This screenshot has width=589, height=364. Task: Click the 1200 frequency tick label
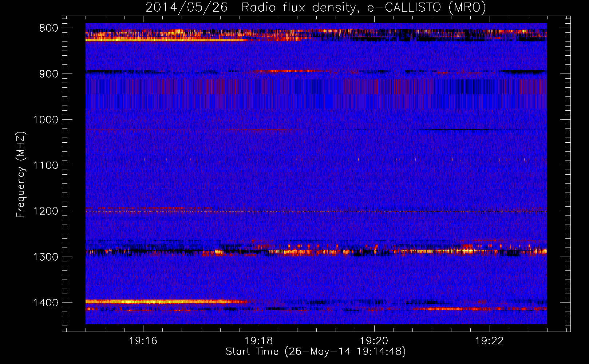click(x=46, y=211)
